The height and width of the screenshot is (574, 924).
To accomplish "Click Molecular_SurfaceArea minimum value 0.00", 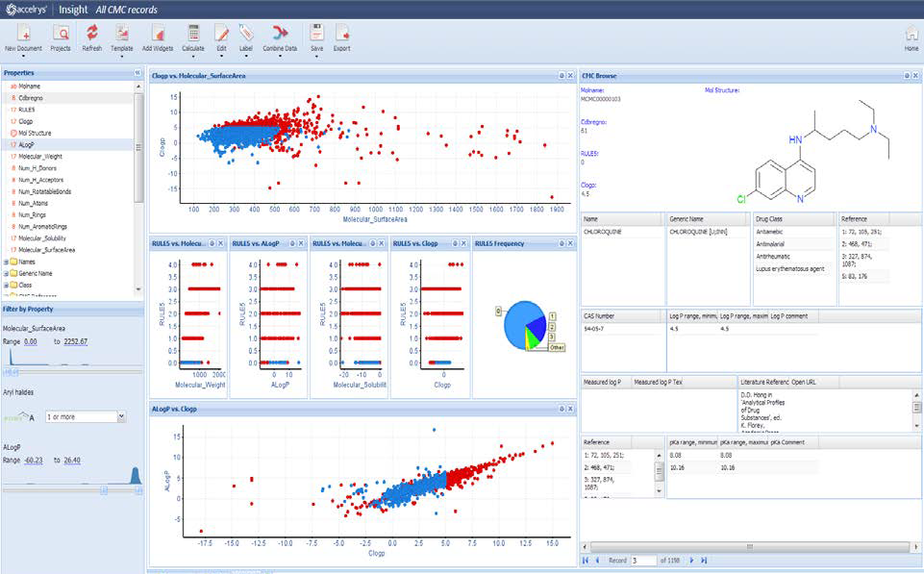I will point(30,342).
